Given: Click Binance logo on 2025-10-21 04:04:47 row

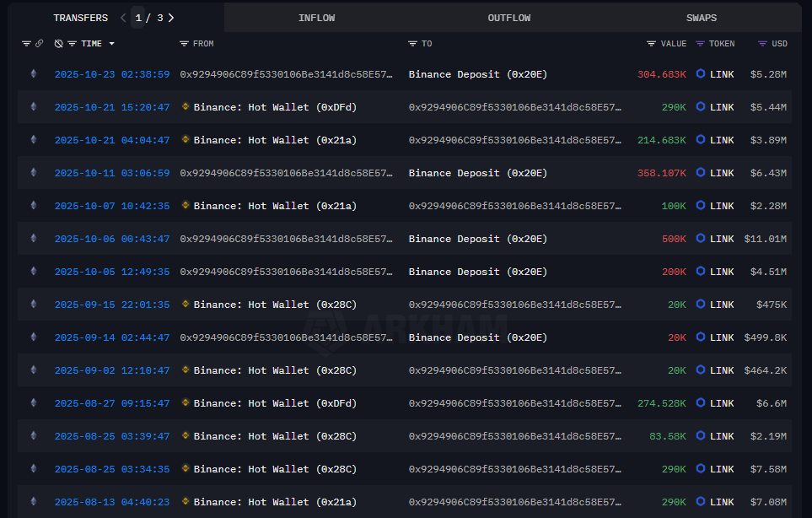Looking at the screenshot, I should click(186, 139).
